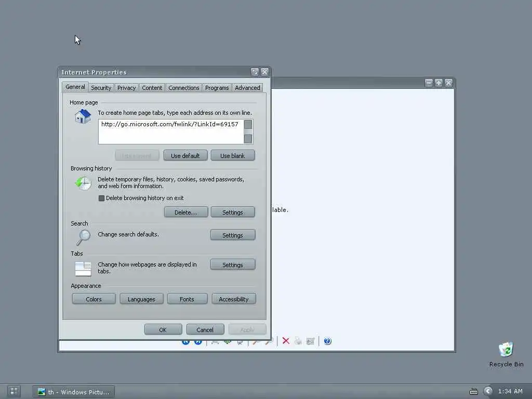The image size is (532, 399).
Task: Click the 1:34 AM taskbar clock
Action: pyautogui.click(x=510, y=391)
